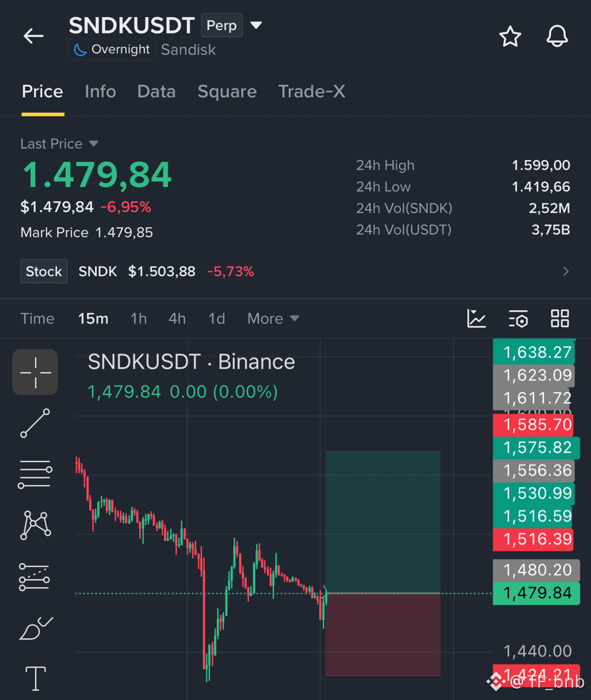The height and width of the screenshot is (700, 591).
Task: Select the 15m interval
Action: [94, 319]
